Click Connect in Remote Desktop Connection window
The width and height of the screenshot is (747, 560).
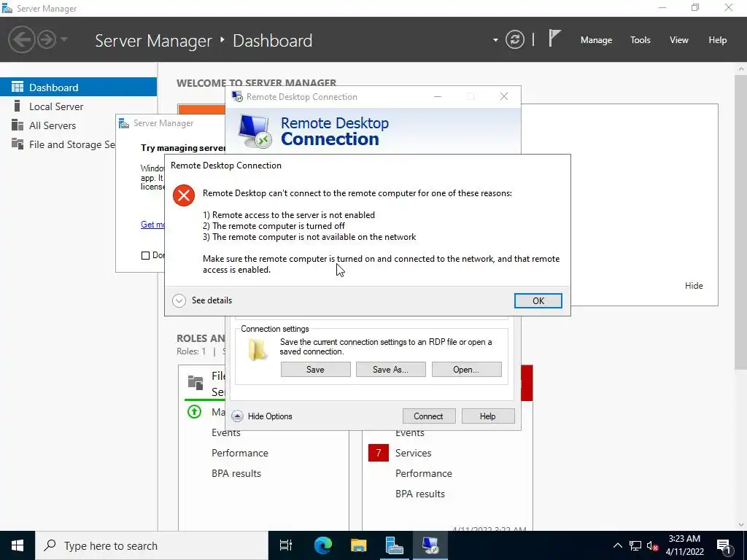[428, 416]
